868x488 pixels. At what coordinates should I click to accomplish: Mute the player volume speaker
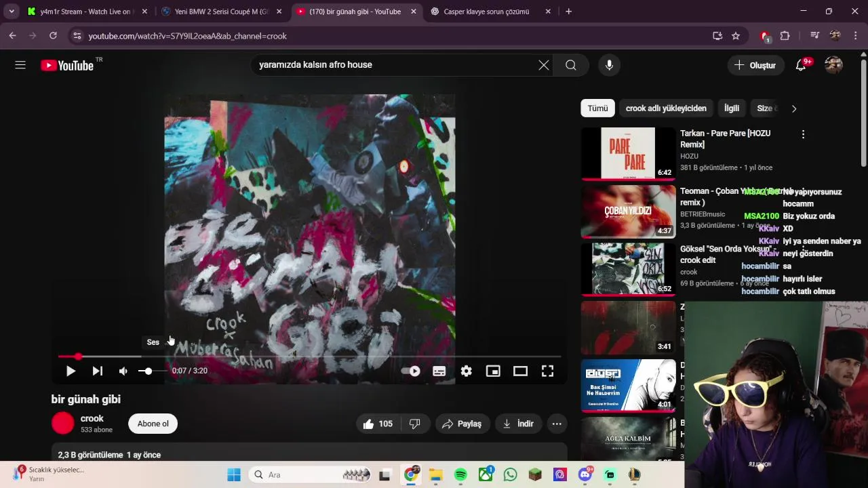tap(123, 371)
